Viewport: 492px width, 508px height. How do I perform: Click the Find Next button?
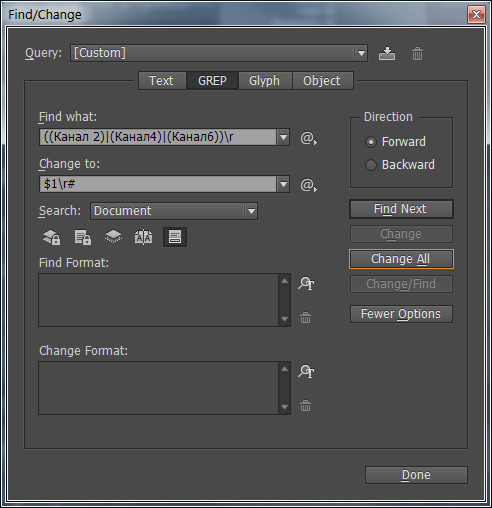click(401, 209)
